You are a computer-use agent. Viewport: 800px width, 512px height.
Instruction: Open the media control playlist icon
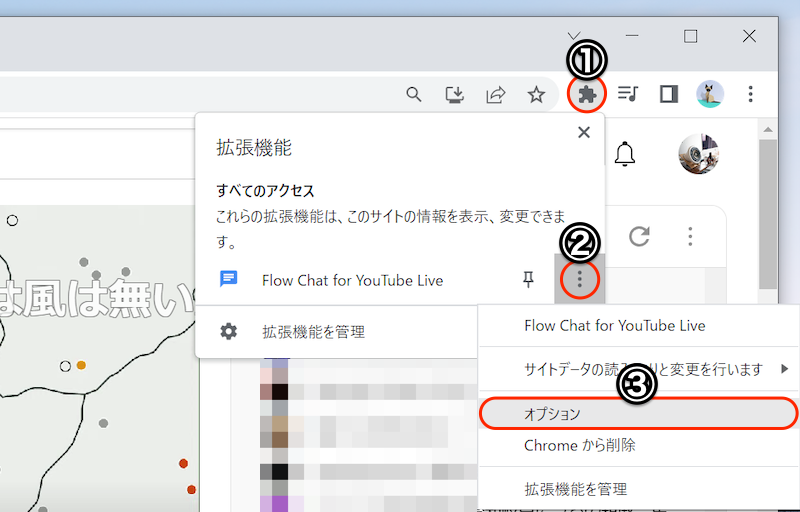628,95
